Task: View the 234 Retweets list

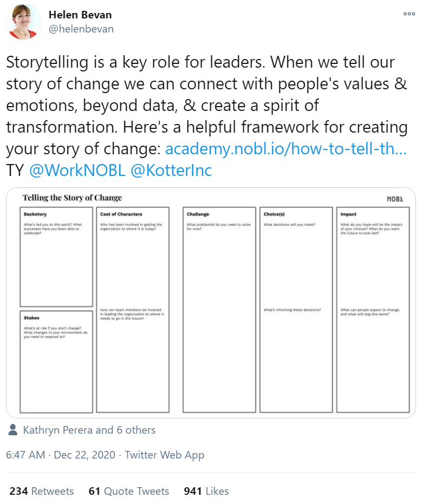Action: 42,492
